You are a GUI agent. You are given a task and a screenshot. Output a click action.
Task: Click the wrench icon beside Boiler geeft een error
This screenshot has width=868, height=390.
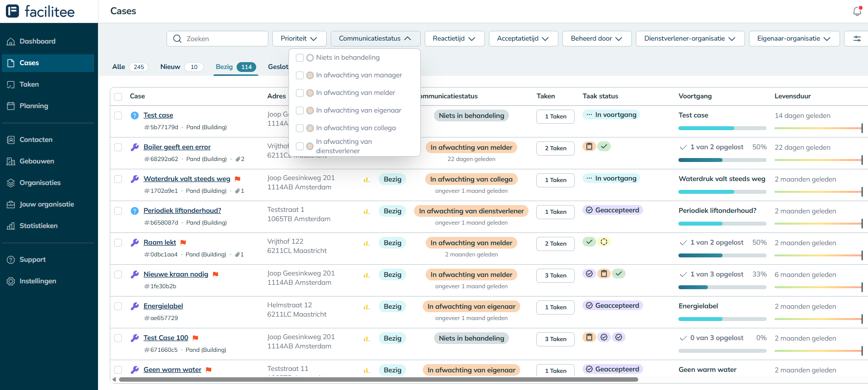pos(135,147)
